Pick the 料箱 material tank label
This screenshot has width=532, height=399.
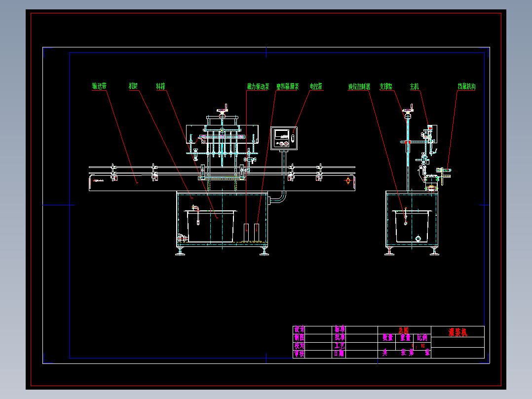click(161, 86)
